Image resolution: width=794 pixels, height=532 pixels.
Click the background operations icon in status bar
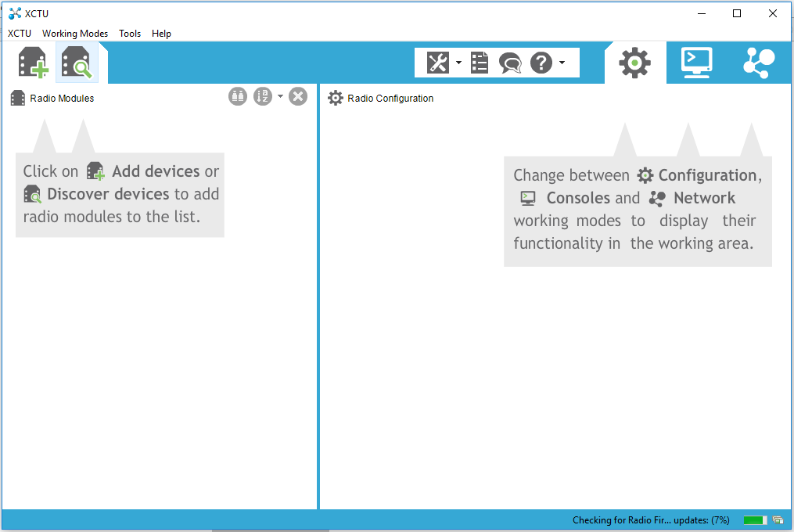coord(778,520)
